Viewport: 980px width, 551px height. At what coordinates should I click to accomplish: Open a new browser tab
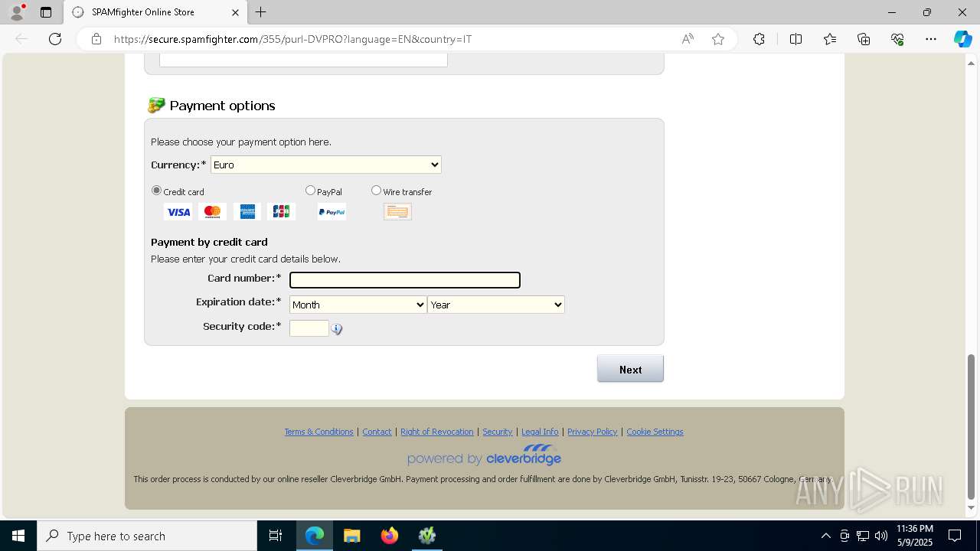[x=261, y=12]
